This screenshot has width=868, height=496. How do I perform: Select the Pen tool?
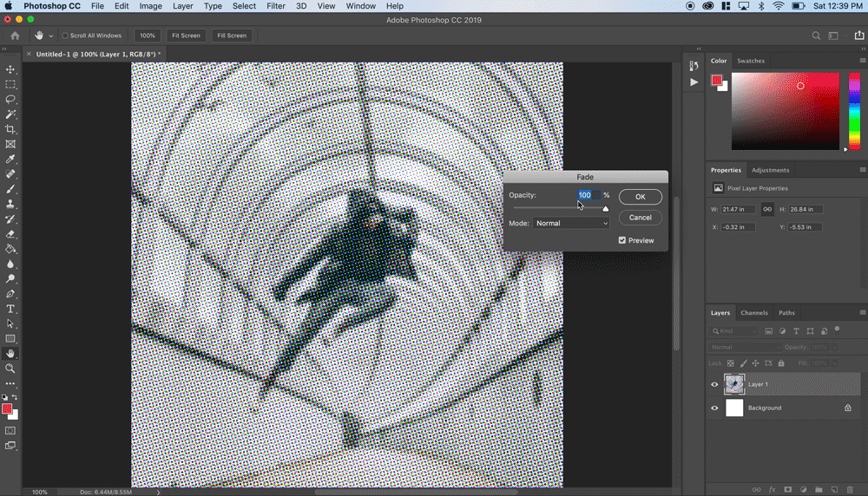(10, 294)
